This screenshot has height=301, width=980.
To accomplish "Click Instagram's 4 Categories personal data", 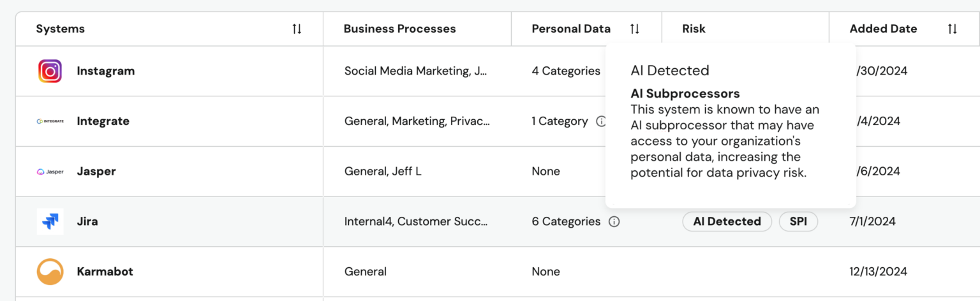I will 566,71.
